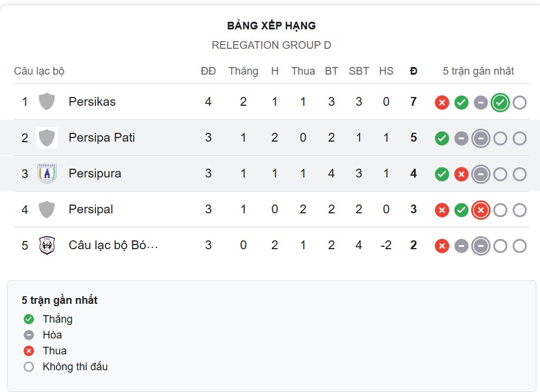
Task: Click the green win check icon in legend
Action: 28,319
